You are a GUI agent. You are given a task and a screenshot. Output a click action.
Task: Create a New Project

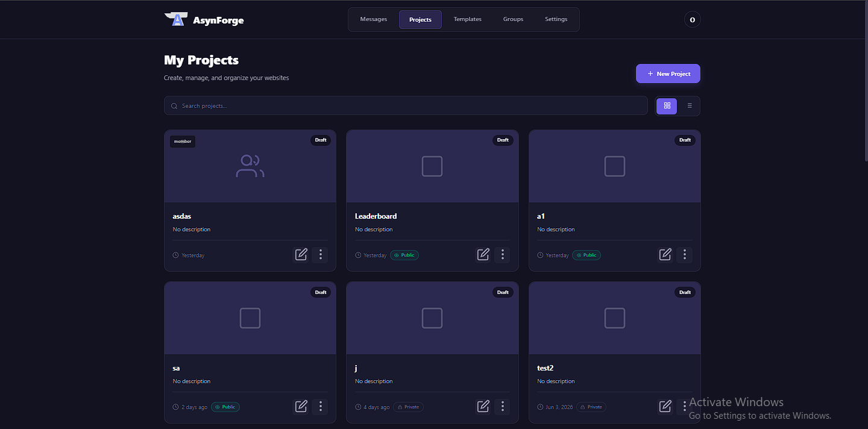pos(668,74)
